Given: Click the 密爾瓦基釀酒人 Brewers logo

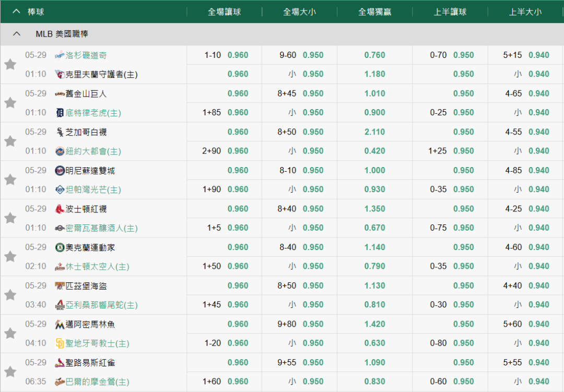Looking at the screenshot, I should 60,228.
